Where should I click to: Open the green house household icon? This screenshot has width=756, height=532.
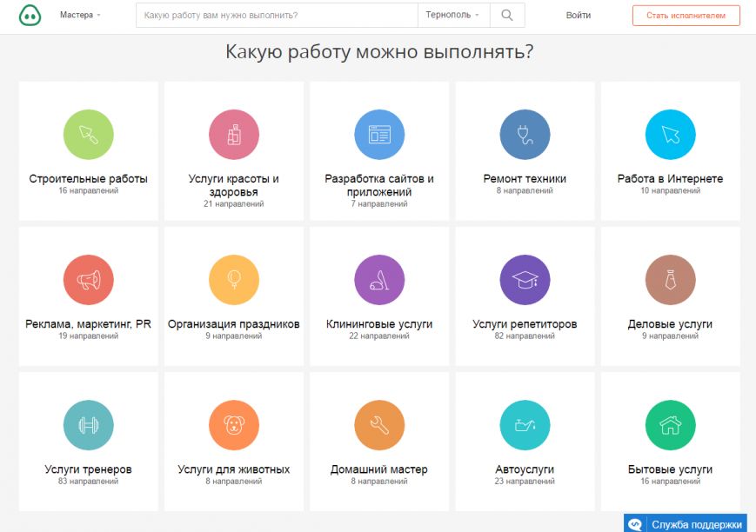coord(670,425)
